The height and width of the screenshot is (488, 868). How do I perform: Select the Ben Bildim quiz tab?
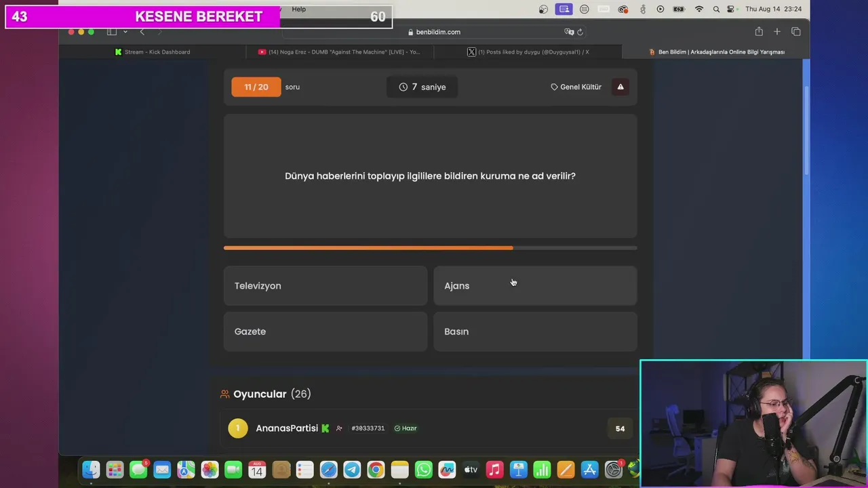(716, 52)
